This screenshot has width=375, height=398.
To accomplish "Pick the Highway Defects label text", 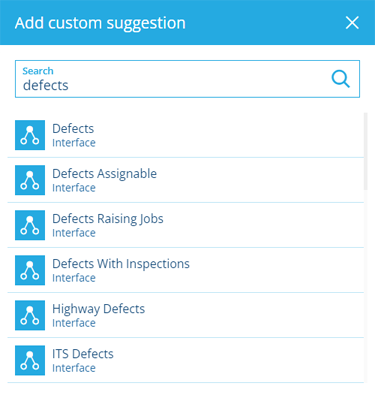I will (x=98, y=309).
